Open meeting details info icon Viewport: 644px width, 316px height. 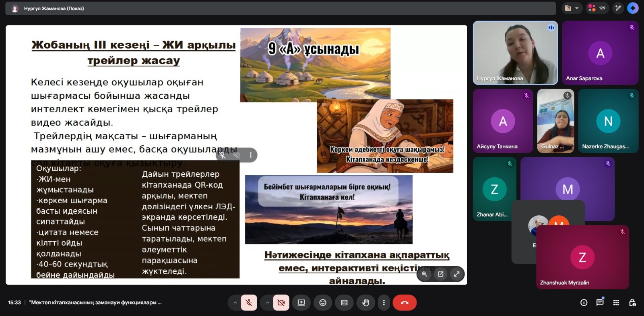pos(584,303)
